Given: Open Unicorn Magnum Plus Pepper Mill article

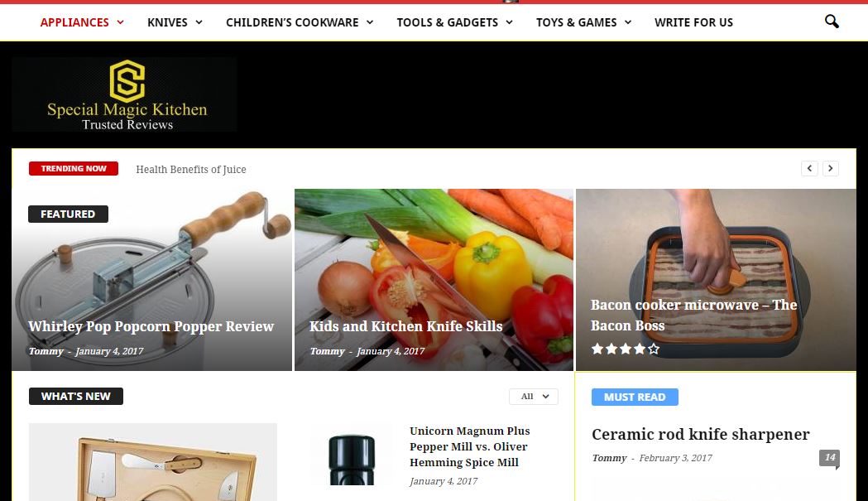Looking at the screenshot, I should tap(469, 446).
